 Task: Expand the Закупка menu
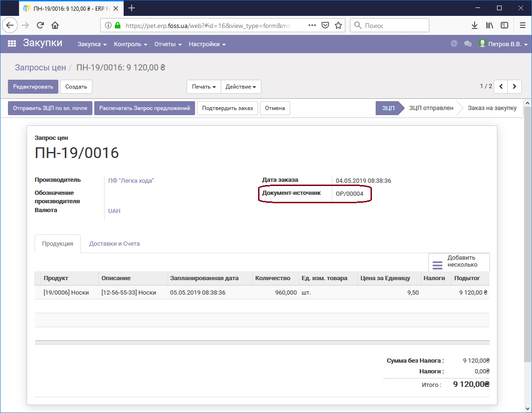[x=92, y=44]
